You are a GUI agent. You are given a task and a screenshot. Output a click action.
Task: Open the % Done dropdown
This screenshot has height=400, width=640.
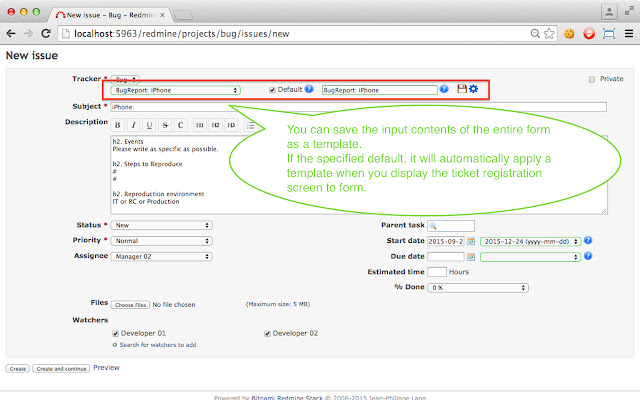(x=478, y=288)
